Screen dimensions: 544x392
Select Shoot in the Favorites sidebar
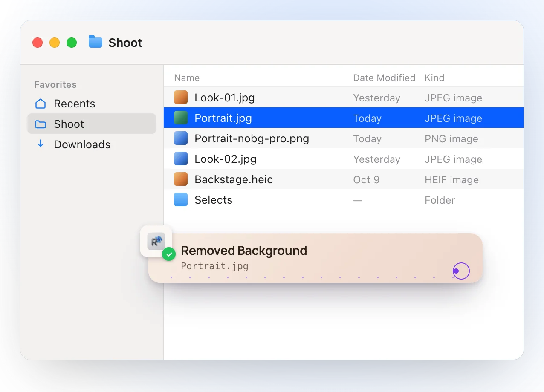(x=92, y=124)
